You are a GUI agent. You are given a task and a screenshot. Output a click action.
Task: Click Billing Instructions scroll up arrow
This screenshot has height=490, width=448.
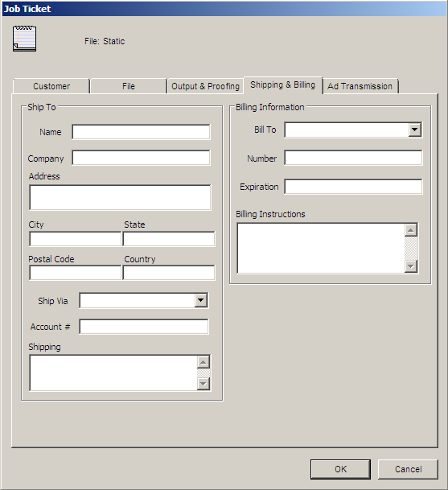point(411,230)
